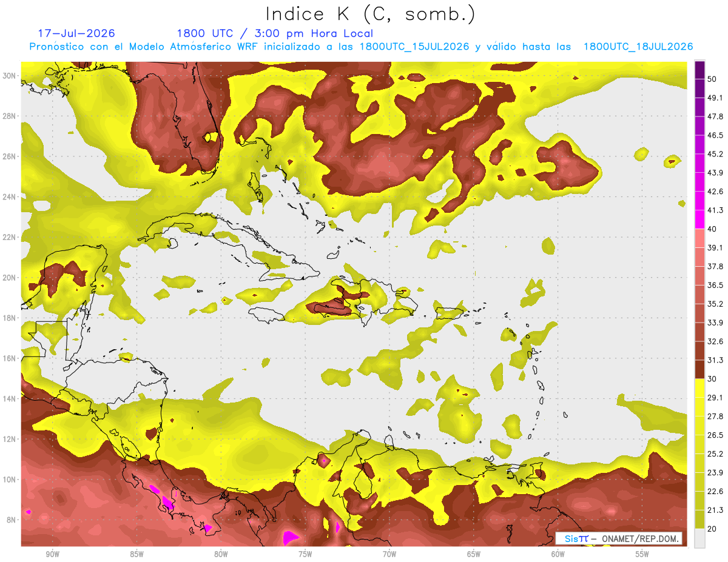Pick the magenta swatch between 40 and 41.3

[699, 219]
